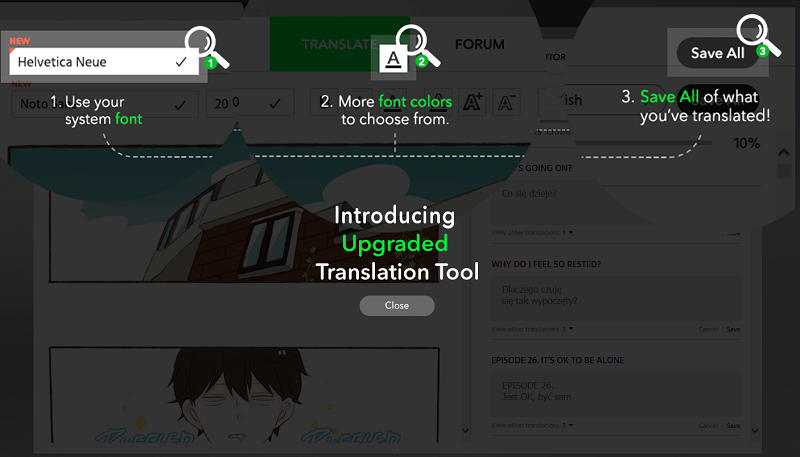The height and width of the screenshot is (457, 800).
Task: Select the sleeping boy comic panel
Action: (x=244, y=395)
